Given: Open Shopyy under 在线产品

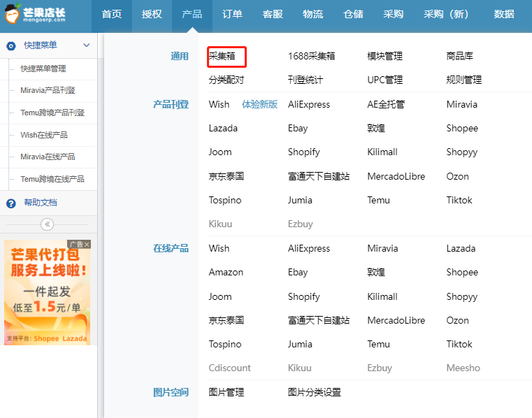Looking at the screenshot, I should coord(462,297).
